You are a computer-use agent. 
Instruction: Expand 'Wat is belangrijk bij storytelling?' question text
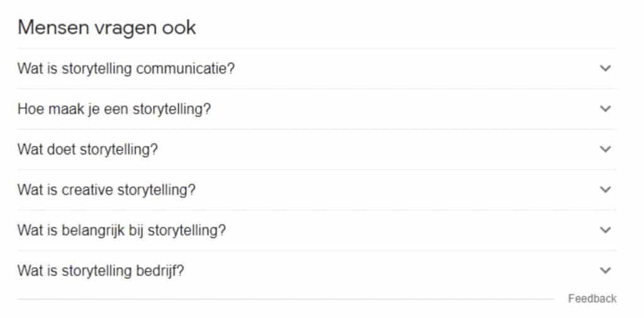tap(121, 230)
